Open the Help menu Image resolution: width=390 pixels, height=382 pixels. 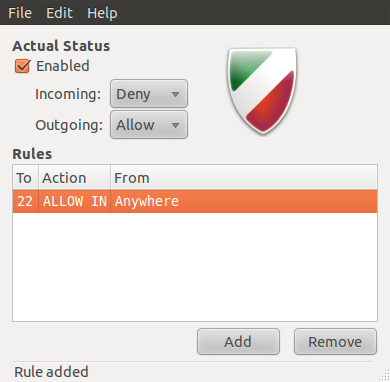pos(102,13)
